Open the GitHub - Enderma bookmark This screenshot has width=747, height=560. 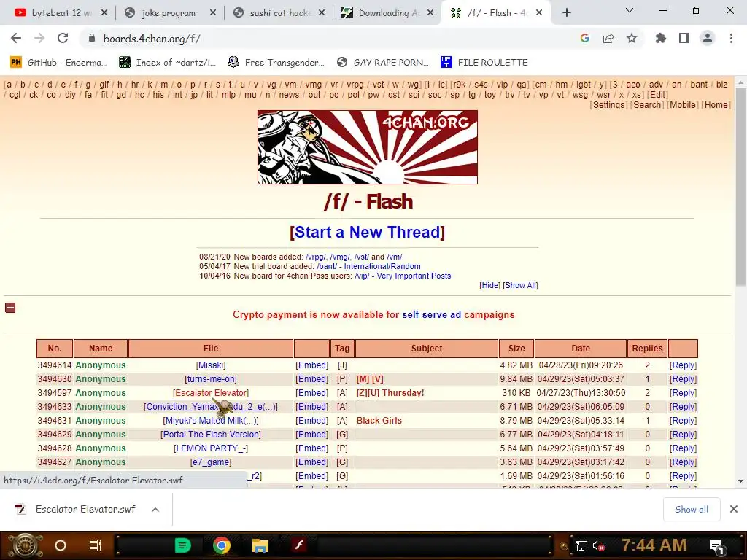pyautogui.click(x=58, y=63)
